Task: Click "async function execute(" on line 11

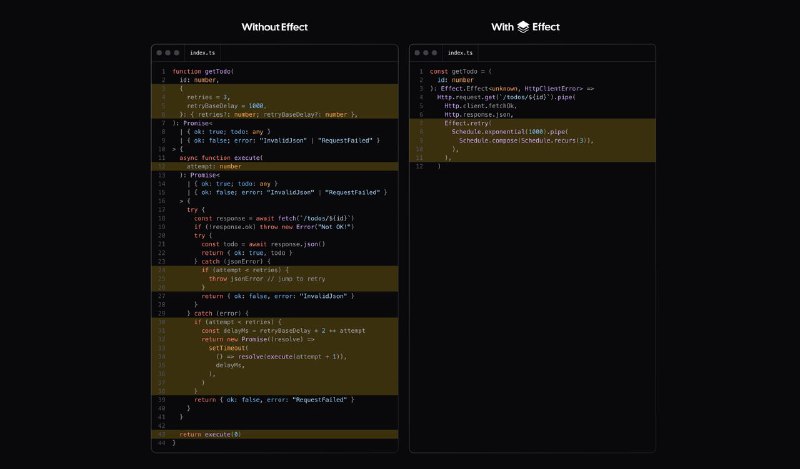Action: tap(221, 158)
